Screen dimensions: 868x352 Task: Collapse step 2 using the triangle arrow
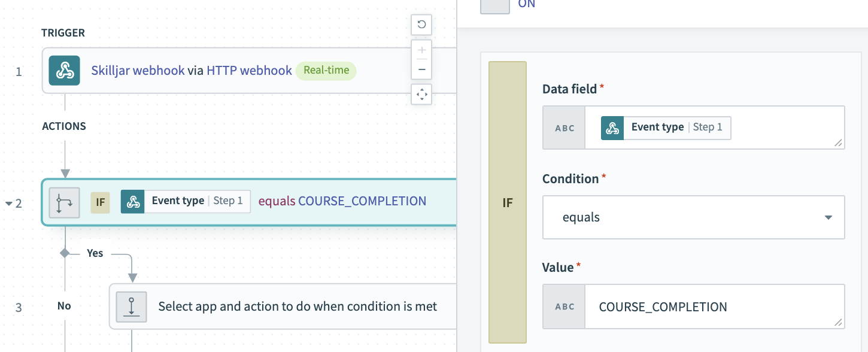coord(9,204)
